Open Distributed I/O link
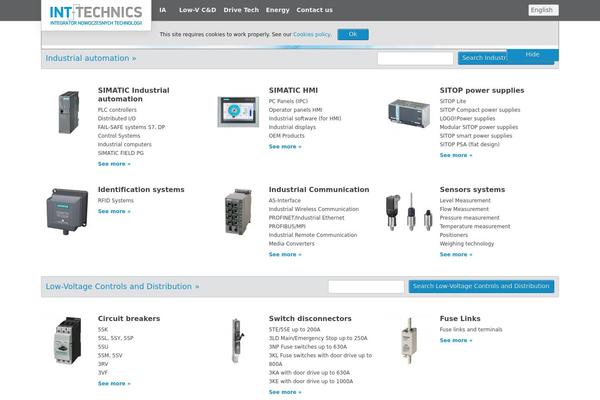This screenshot has height=400, width=600. (117, 119)
